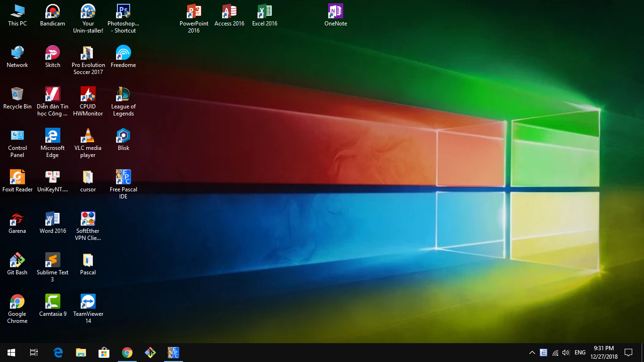The height and width of the screenshot is (362, 644).
Task: Select the Excel 2016 icon
Action: 265,15
